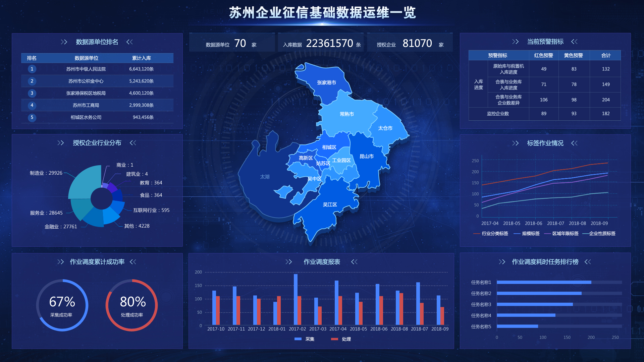Select 张家港市 region on map
The height and width of the screenshot is (362, 644).
tap(326, 82)
